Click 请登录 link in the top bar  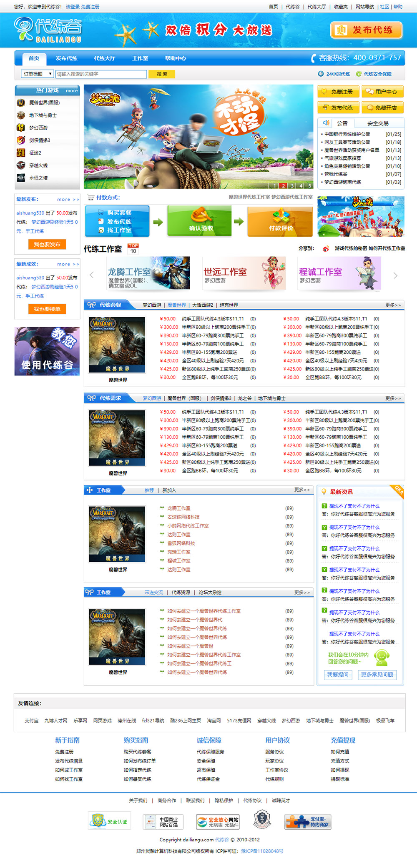[73, 7]
